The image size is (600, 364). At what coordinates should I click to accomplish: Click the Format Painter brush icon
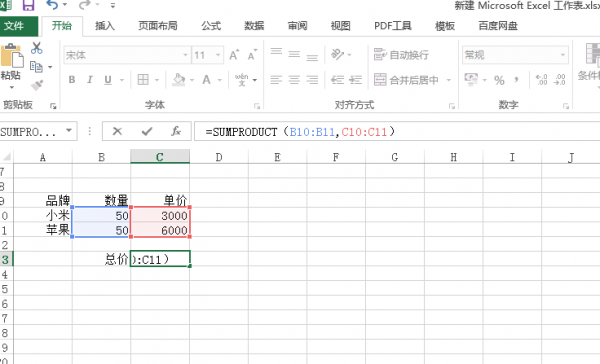(37, 85)
